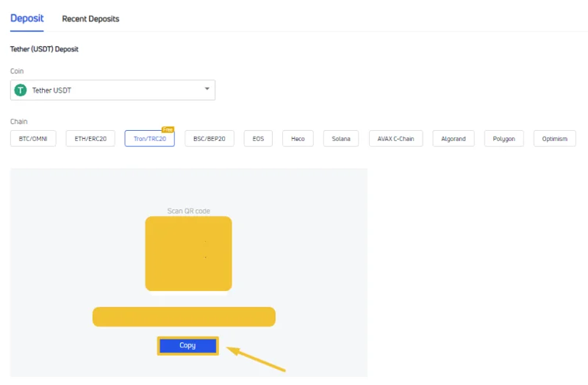
Task: Click the 'Tether (USDT) Deposit' heading
Action: click(x=44, y=49)
